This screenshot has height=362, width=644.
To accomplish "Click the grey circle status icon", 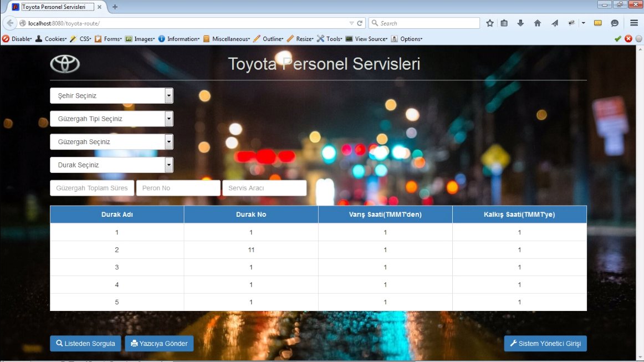I will [638, 39].
